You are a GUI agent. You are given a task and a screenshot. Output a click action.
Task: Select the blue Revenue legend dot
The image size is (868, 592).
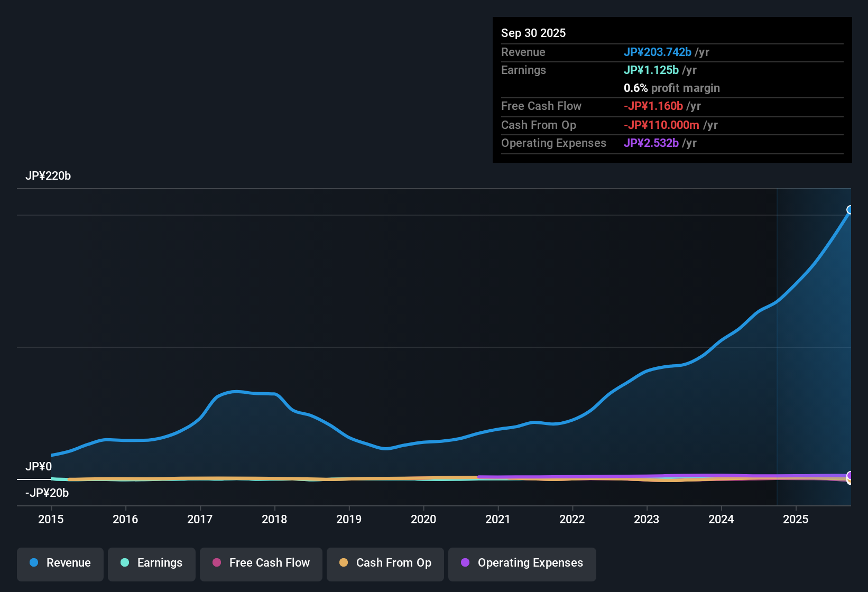(33, 563)
